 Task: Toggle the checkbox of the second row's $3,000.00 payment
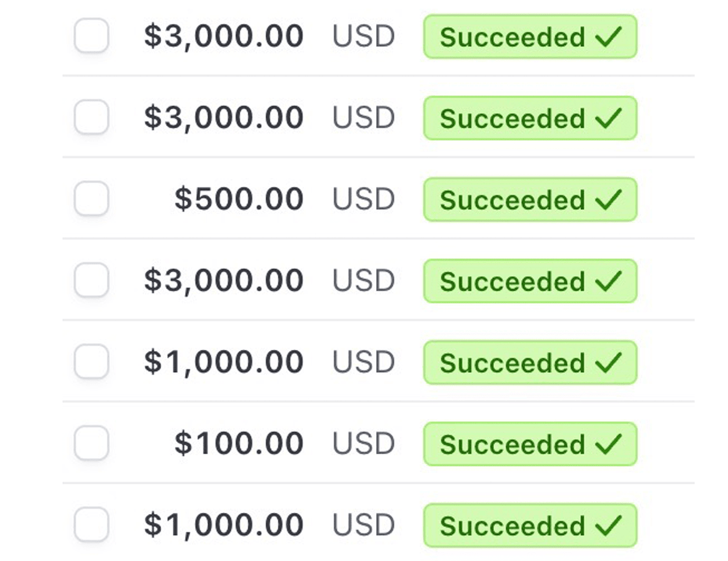point(91,117)
